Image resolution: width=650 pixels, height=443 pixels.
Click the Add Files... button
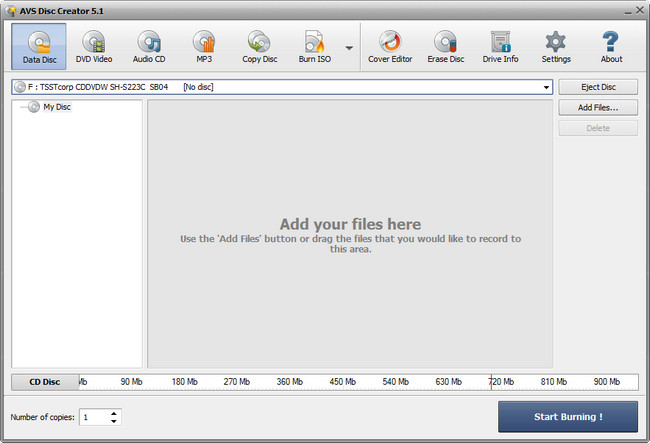click(x=597, y=107)
